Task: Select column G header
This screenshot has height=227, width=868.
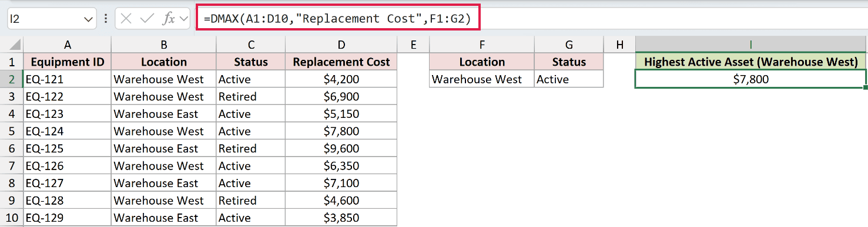Action: pos(569,45)
